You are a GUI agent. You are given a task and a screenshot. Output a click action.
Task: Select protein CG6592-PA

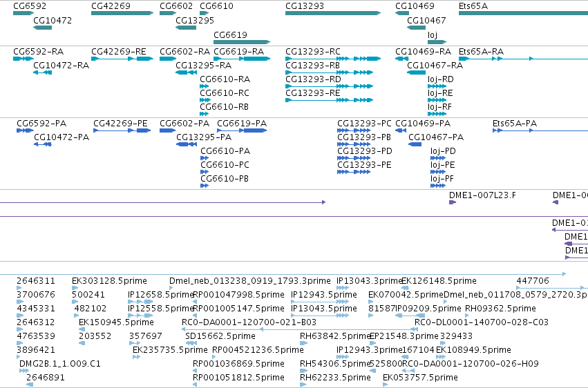coord(41,123)
